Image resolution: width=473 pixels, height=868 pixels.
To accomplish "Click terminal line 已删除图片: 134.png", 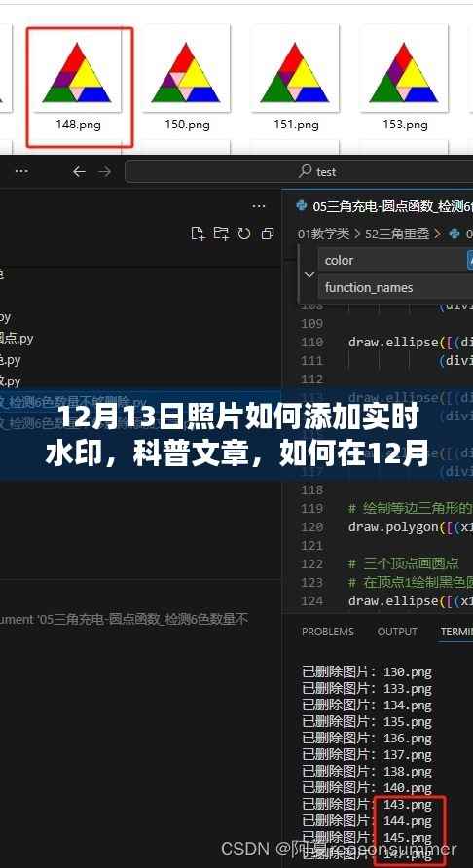I will [x=367, y=705].
